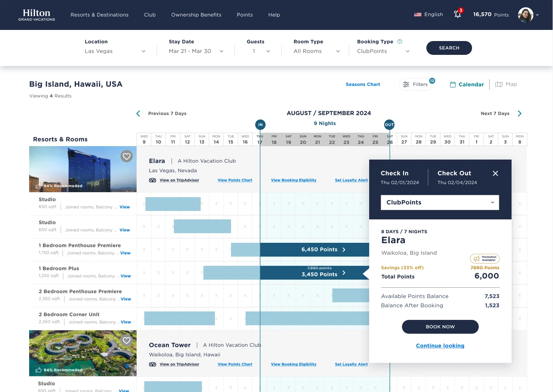Click the 3,450 Points chevron arrow

coord(344,273)
